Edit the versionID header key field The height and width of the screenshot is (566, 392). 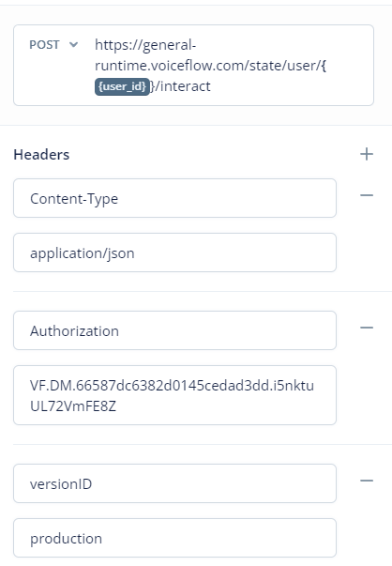pyautogui.click(x=175, y=483)
